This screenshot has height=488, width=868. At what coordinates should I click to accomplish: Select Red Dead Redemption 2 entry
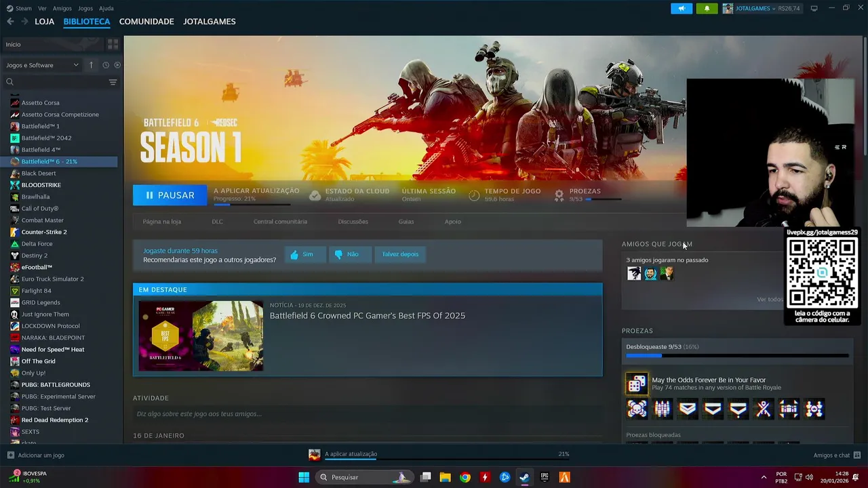pos(54,420)
